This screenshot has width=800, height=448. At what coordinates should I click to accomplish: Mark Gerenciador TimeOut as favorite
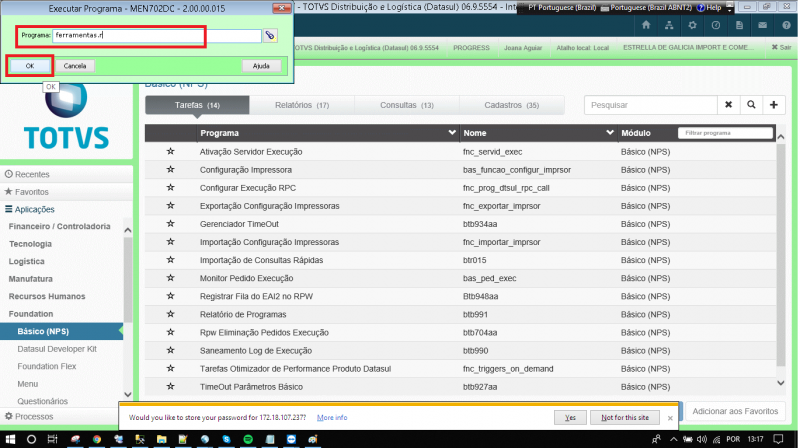click(170, 223)
